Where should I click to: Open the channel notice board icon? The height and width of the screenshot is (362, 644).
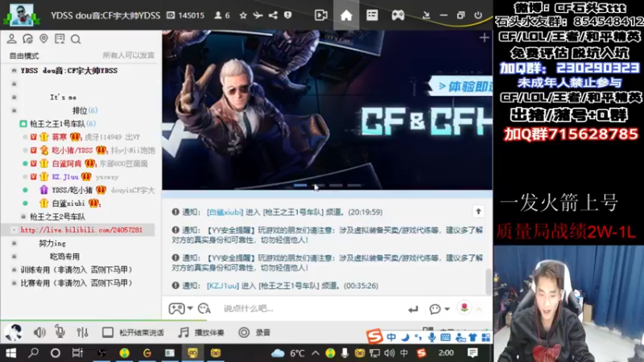[x=60, y=39]
